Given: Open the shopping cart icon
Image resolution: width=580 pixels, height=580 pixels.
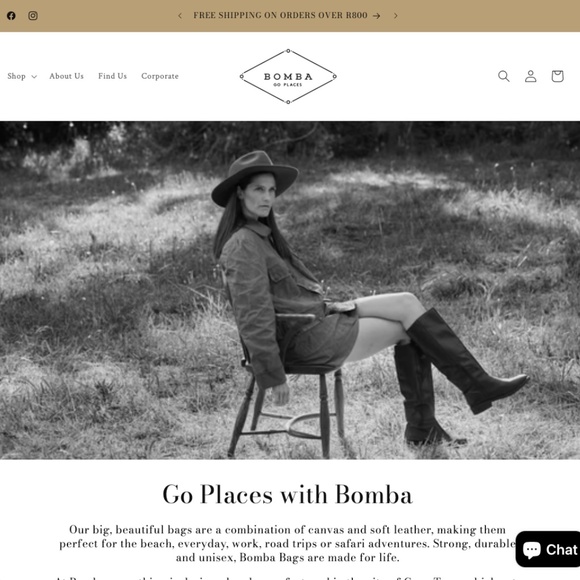Looking at the screenshot, I should pos(557,76).
